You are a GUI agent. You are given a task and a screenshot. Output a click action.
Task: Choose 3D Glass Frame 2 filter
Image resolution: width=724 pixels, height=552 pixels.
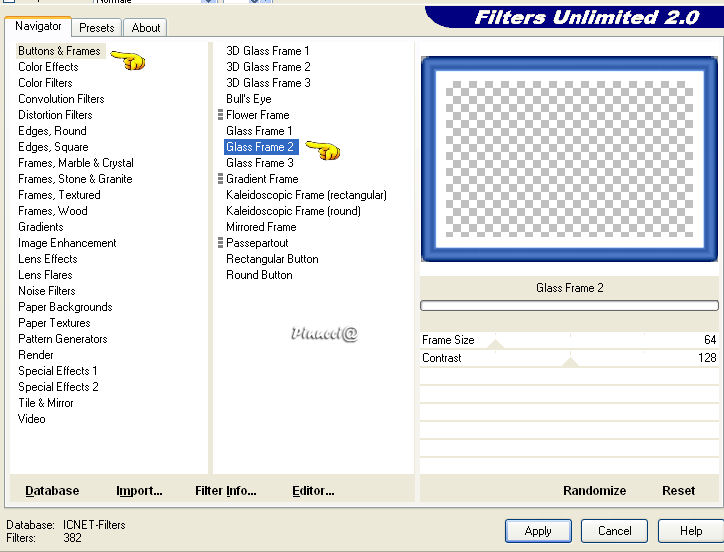268,67
